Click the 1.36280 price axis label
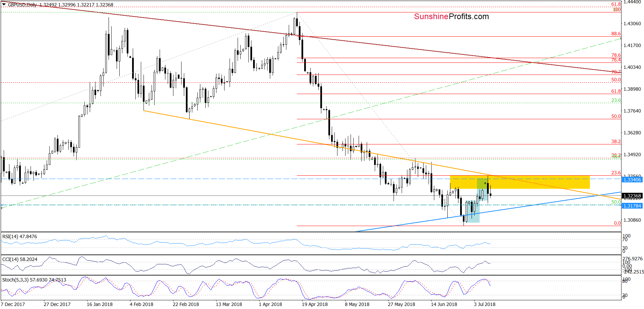This screenshot has width=644, height=309. pos(632,133)
